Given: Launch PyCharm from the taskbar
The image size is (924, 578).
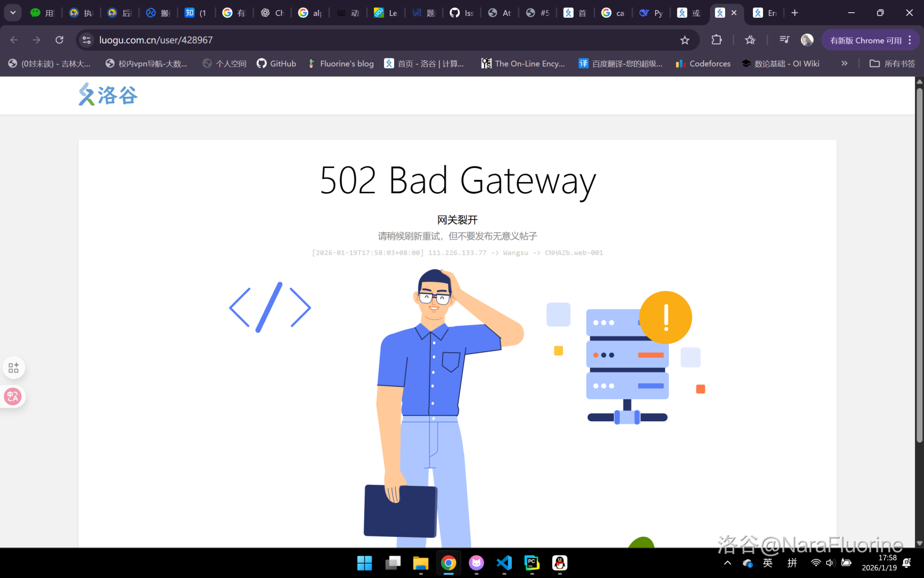Looking at the screenshot, I should click(532, 563).
